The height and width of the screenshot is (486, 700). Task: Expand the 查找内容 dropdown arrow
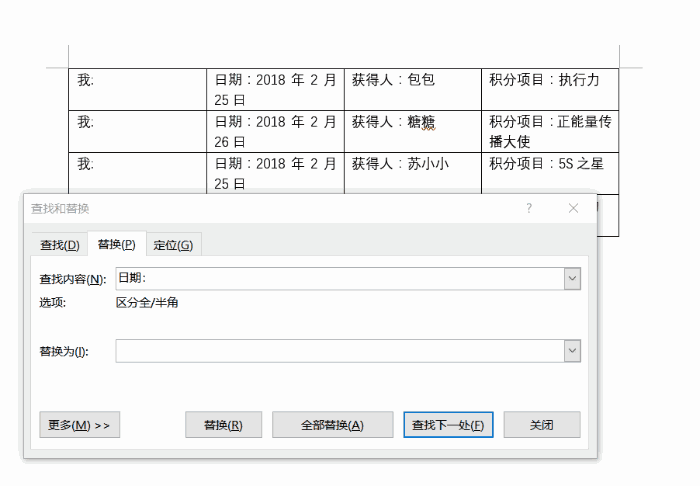(572, 278)
